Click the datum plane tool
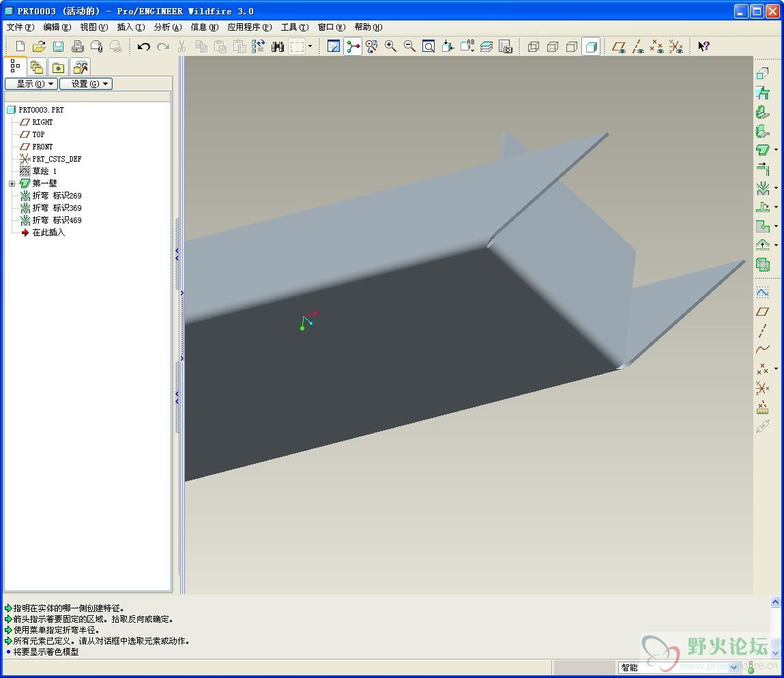 coord(762,312)
